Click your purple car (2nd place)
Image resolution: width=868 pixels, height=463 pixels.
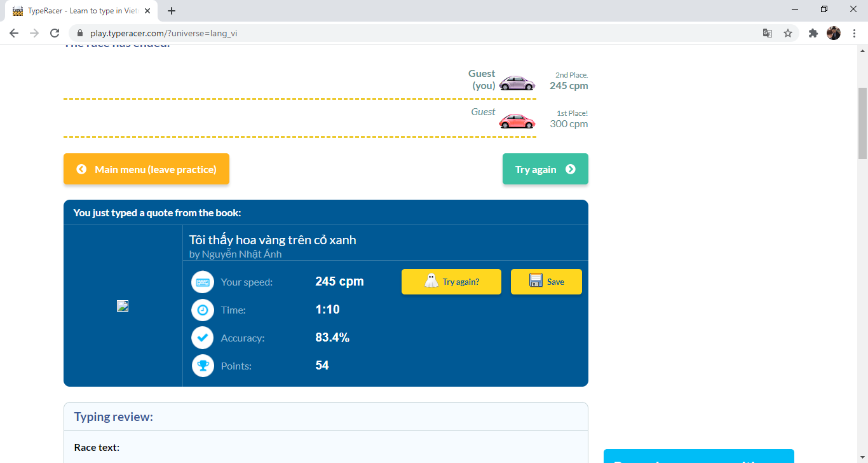[x=517, y=83]
